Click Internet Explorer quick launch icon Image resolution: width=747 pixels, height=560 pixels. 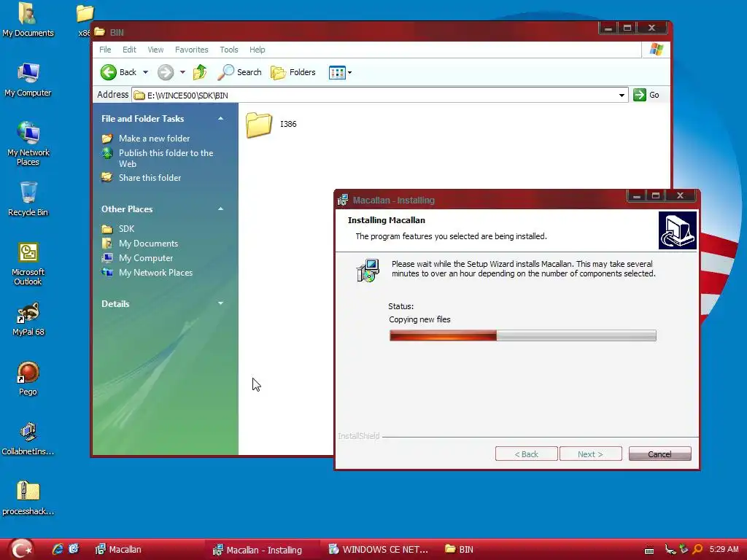tap(58, 549)
